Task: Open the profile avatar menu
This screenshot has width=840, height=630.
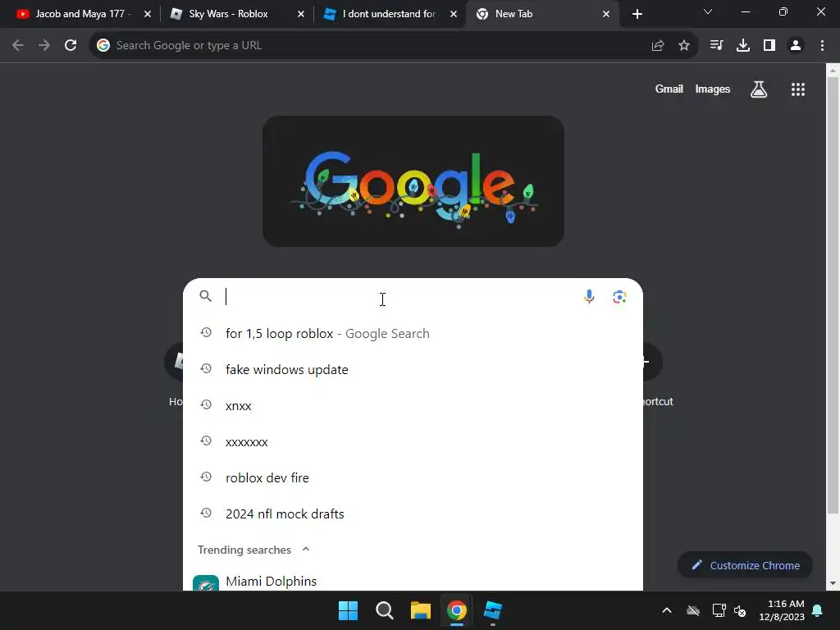Action: (796, 46)
